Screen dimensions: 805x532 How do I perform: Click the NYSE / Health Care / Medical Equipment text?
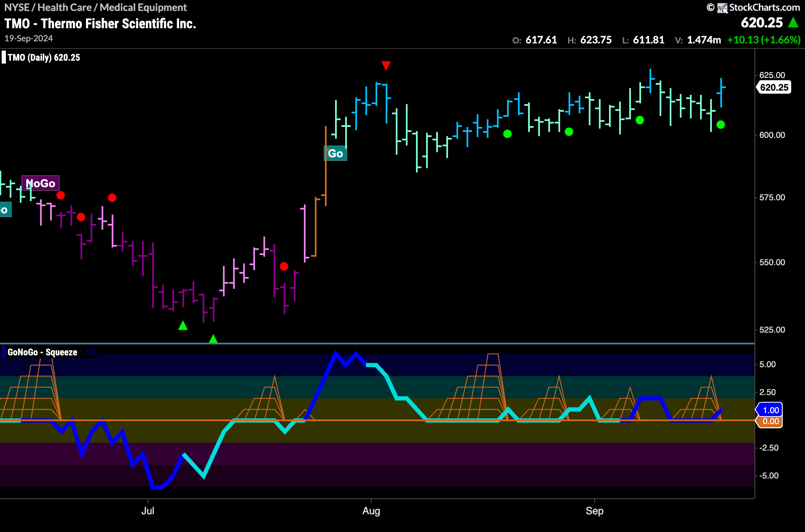point(96,8)
